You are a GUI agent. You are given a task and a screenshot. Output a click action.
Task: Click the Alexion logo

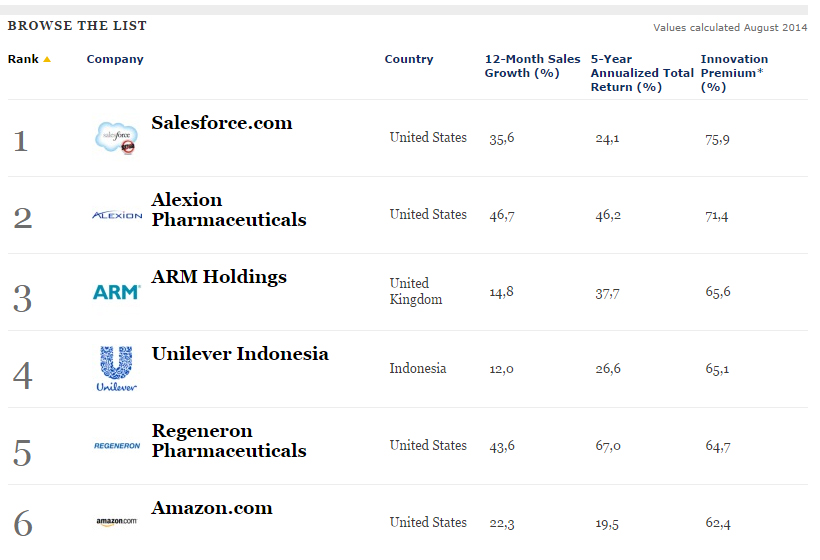pyautogui.click(x=117, y=215)
